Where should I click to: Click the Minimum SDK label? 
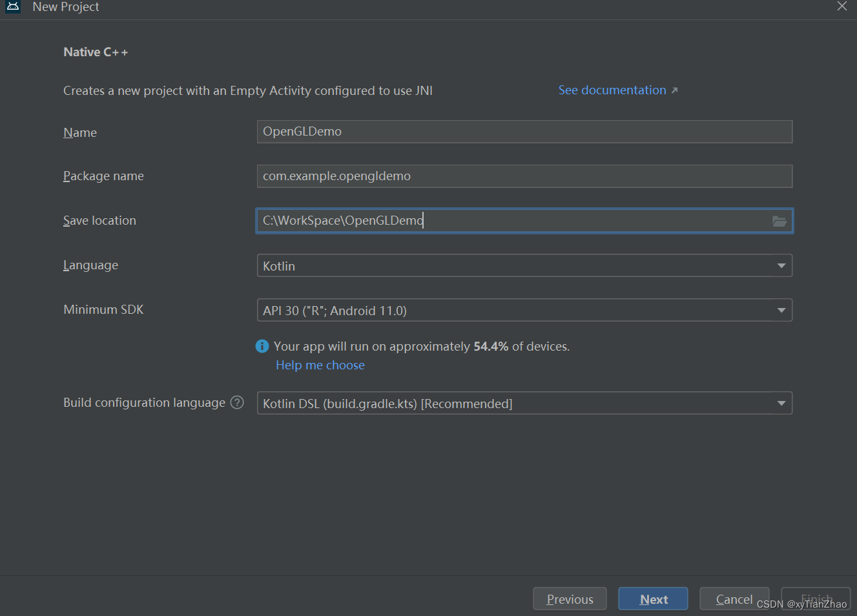point(103,310)
